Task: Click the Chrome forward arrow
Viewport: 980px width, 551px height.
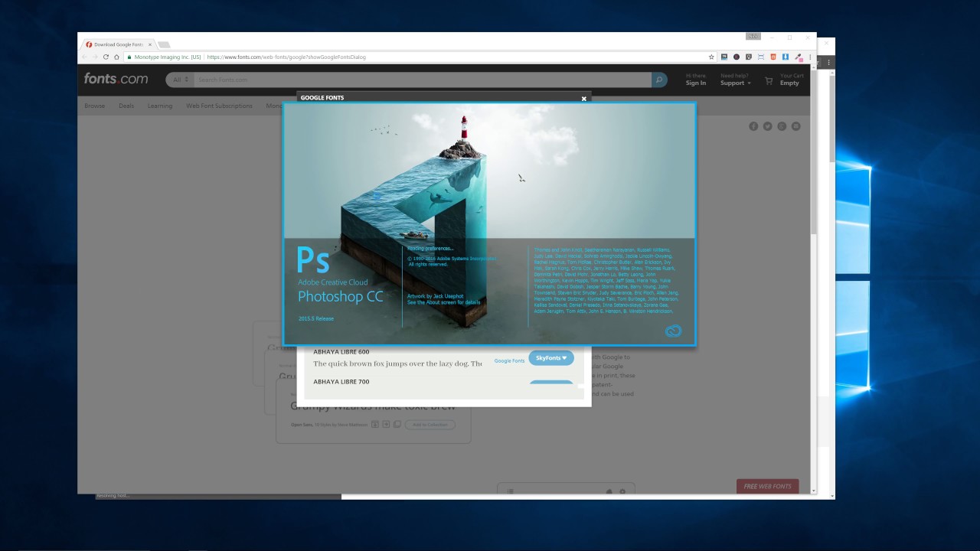Action: click(x=95, y=57)
